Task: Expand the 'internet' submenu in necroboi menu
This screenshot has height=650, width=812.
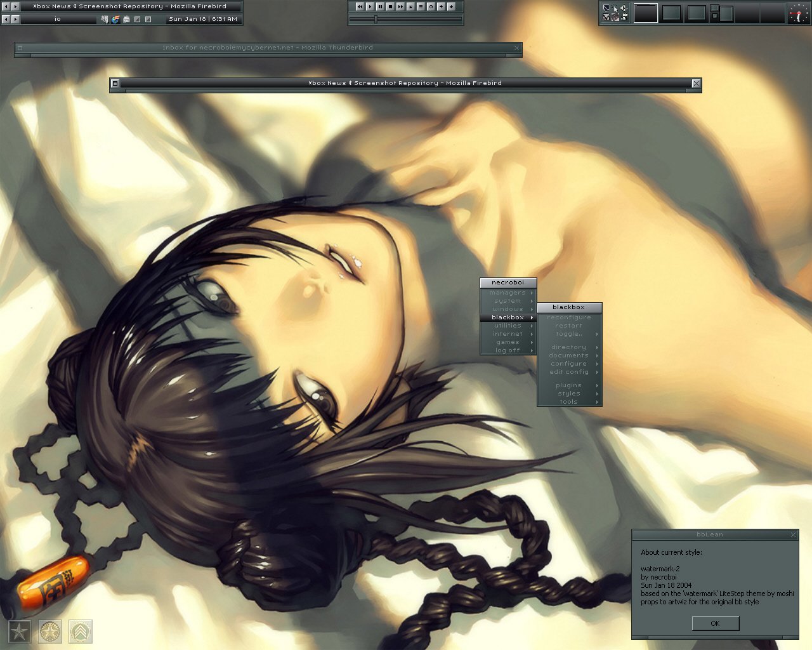Action: pos(508,334)
